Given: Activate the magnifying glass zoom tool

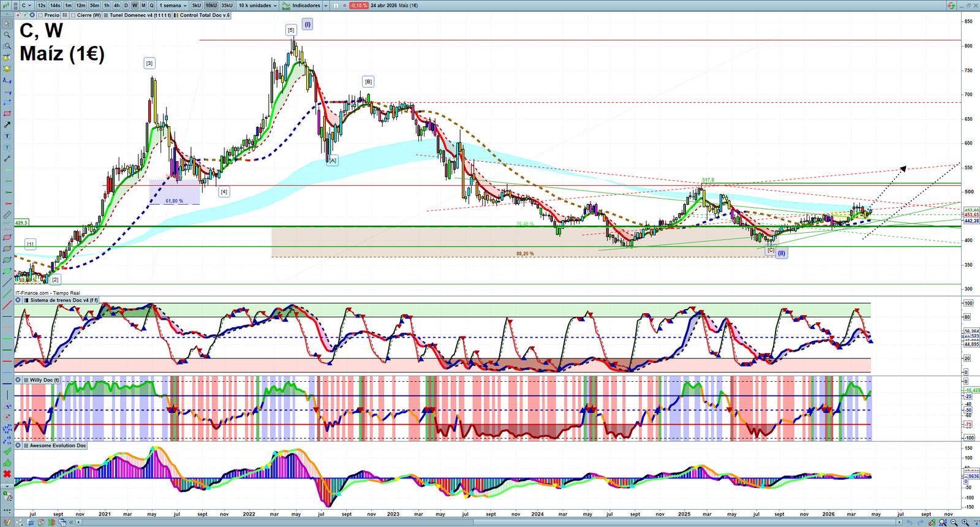Looking at the screenshot, I should click(7, 35).
